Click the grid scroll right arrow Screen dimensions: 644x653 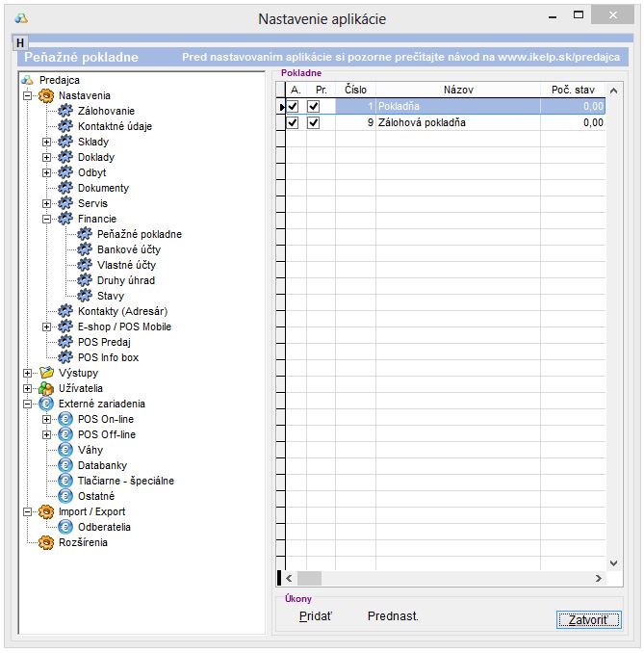[x=598, y=578]
